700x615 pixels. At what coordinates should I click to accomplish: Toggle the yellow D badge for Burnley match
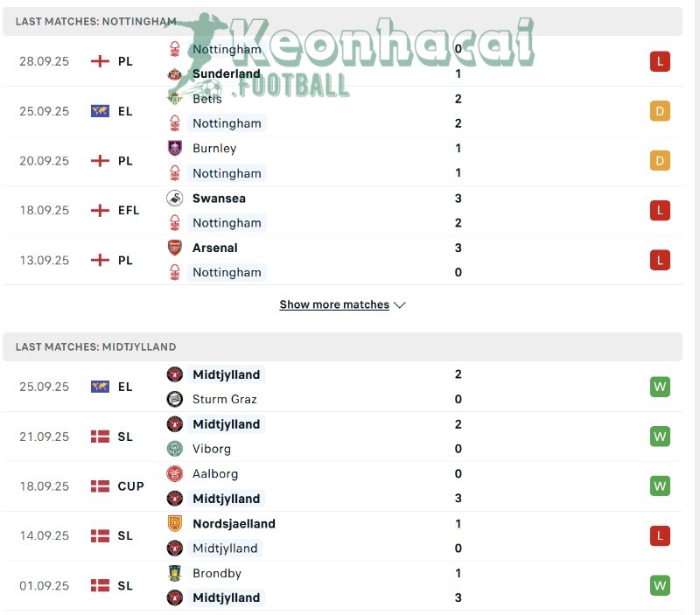[660, 160]
